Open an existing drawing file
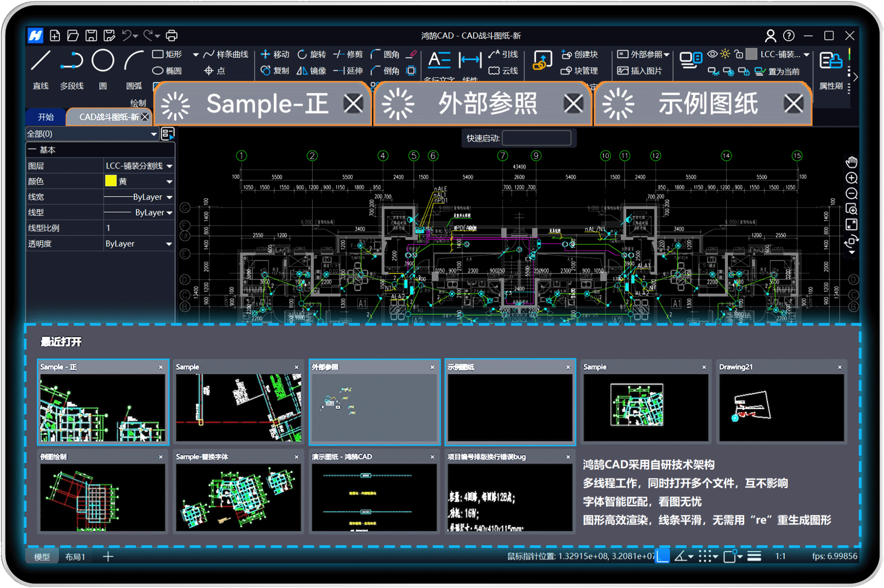This screenshot has height=588, width=884. tap(73, 35)
